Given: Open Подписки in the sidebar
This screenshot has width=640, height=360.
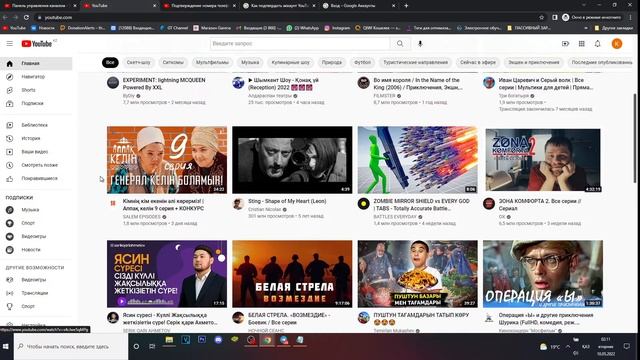Looking at the screenshot, I should (36, 103).
